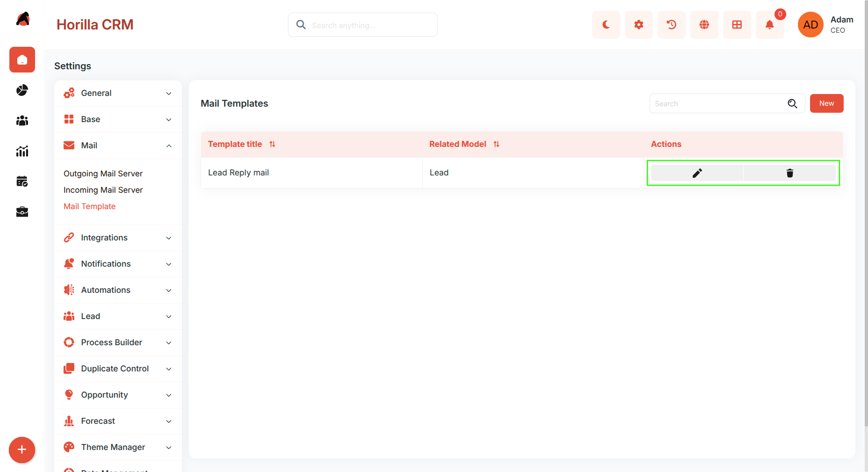Screen dimensions: 868x472
Task: Collapse the Mail settings section
Action: (x=118, y=145)
